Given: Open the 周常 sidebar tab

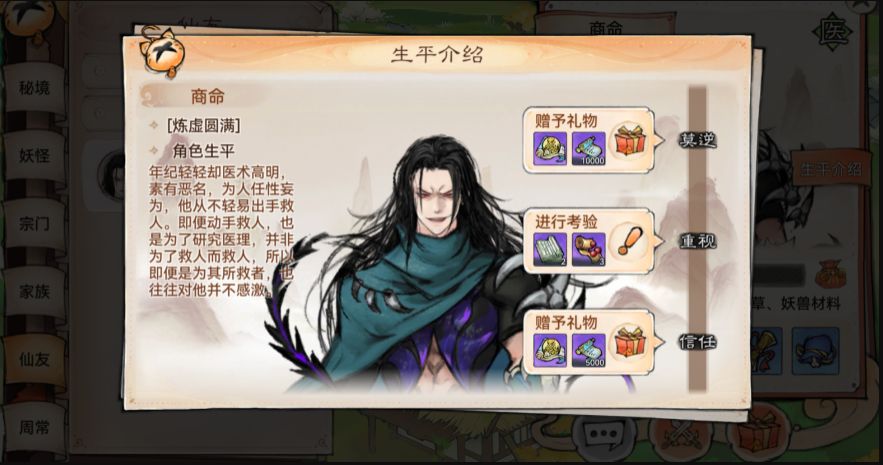Looking at the screenshot, I should coord(34,428).
